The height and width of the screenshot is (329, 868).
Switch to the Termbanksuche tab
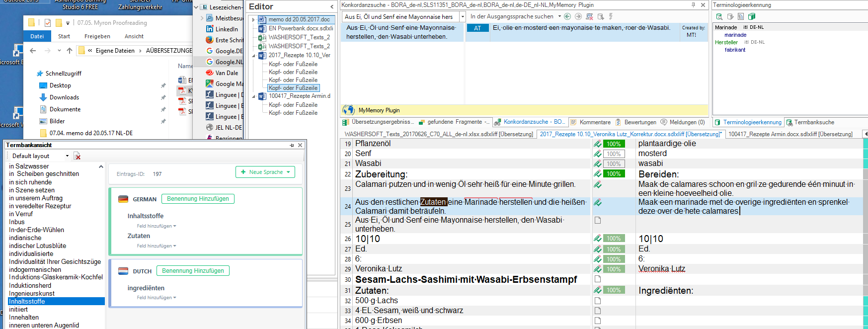point(810,122)
